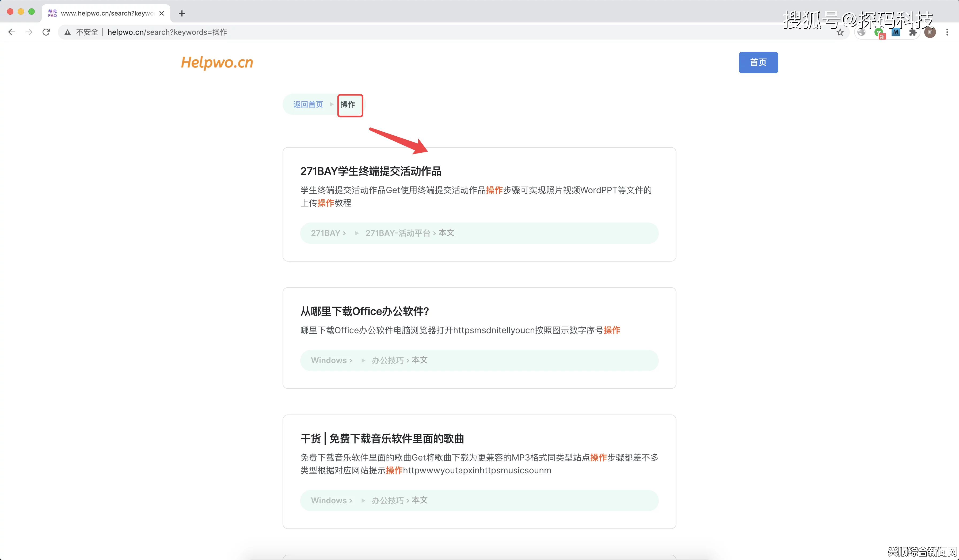Click the Helpwo.cn logo

tap(217, 62)
